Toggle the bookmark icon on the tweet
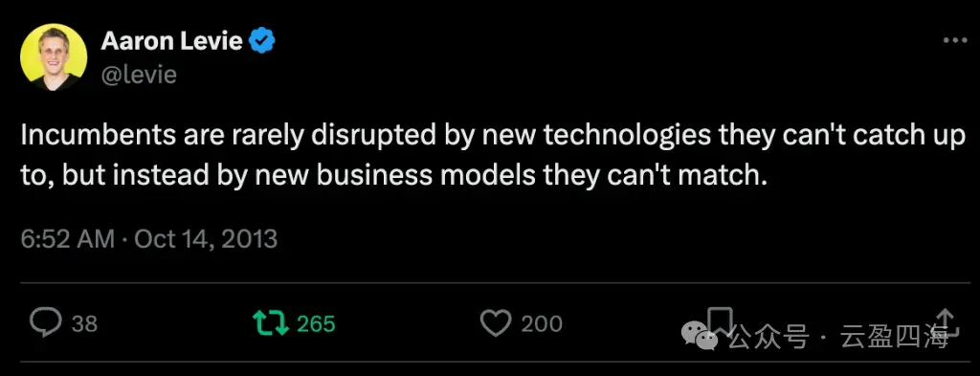 720,321
